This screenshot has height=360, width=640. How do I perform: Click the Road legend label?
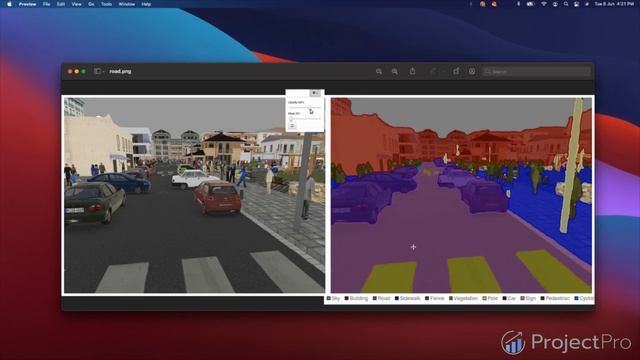pyautogui.click(x=384, y=298)
